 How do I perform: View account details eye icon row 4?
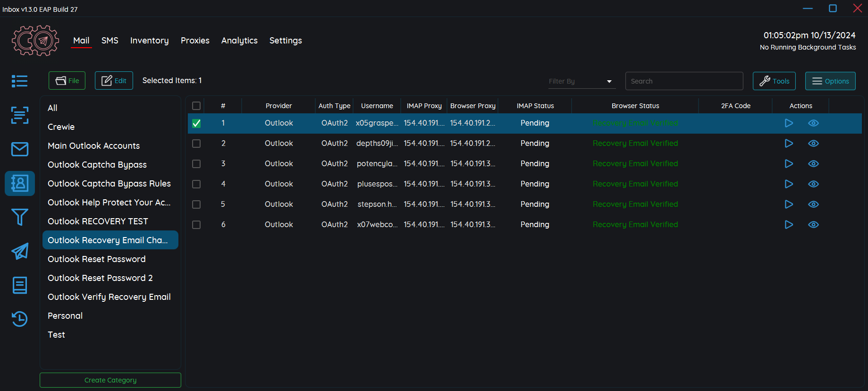pyautogui.click(x=813, y=184)
